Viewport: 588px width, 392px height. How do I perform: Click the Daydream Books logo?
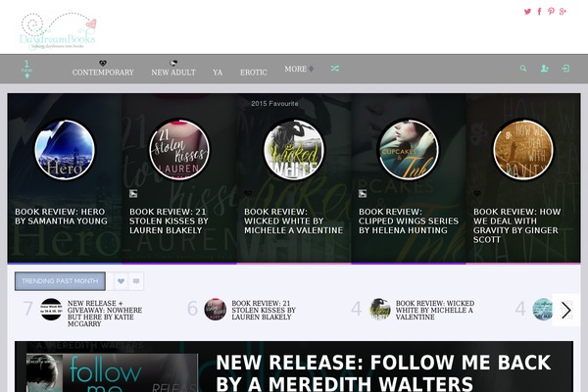pos(58,31)
